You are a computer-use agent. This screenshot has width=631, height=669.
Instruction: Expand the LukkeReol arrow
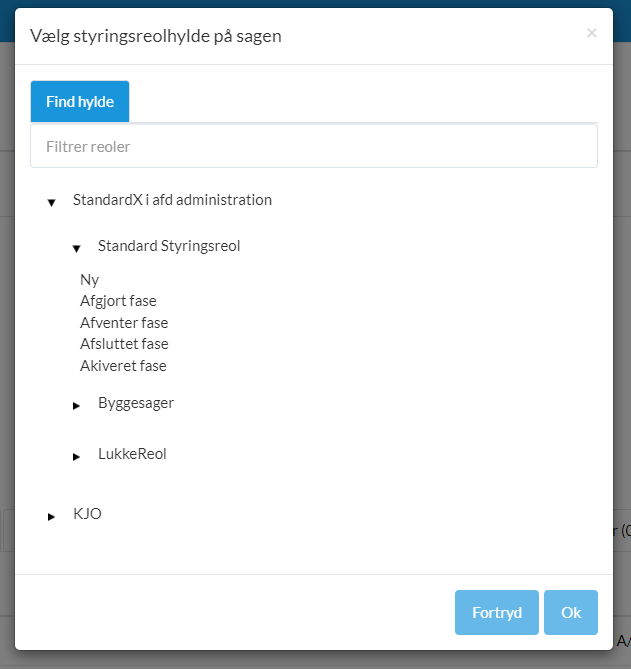(76, 456)
